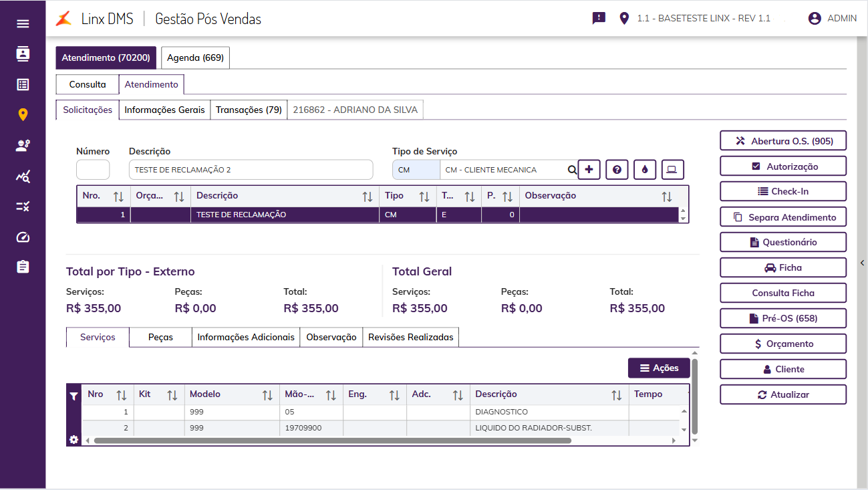Viewport: 868px width, 490px height.
Task: Click the location pin icon beside BASETESTE LINX
Action: [x=625, y=18]
